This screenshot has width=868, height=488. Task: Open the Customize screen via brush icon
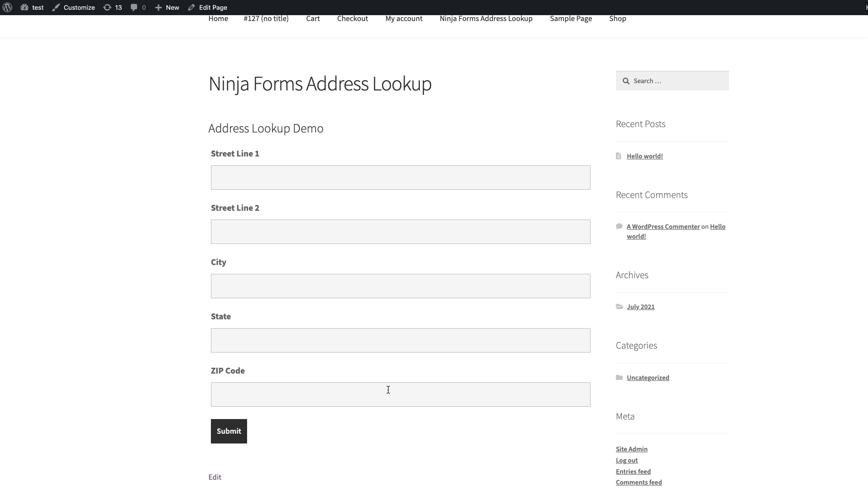point(55,7)
